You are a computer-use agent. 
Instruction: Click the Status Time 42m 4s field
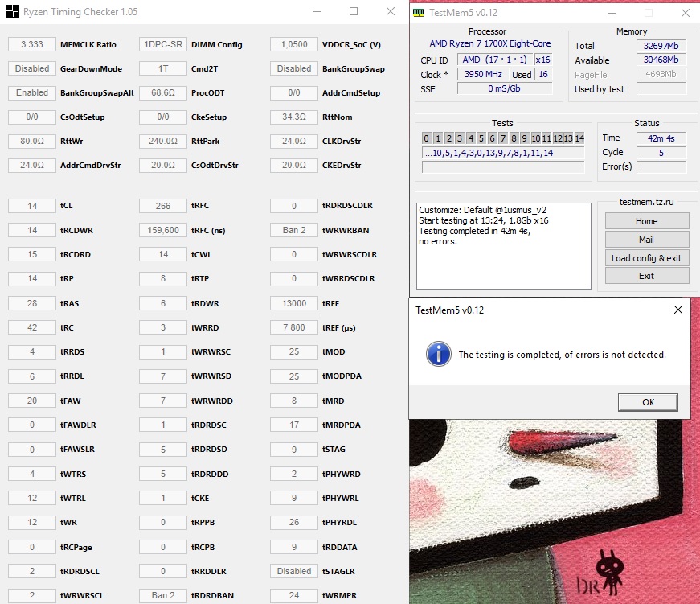661,138
